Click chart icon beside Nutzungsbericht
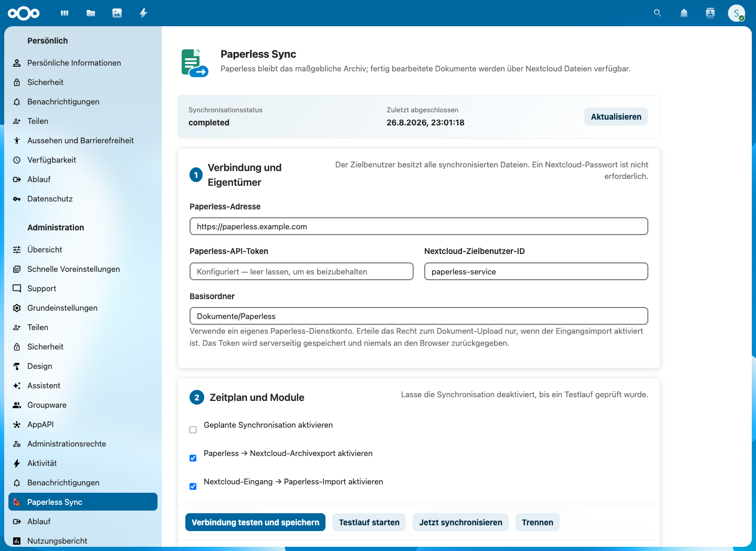The height and width of the screenshot is (551, 756). [17, 541]
